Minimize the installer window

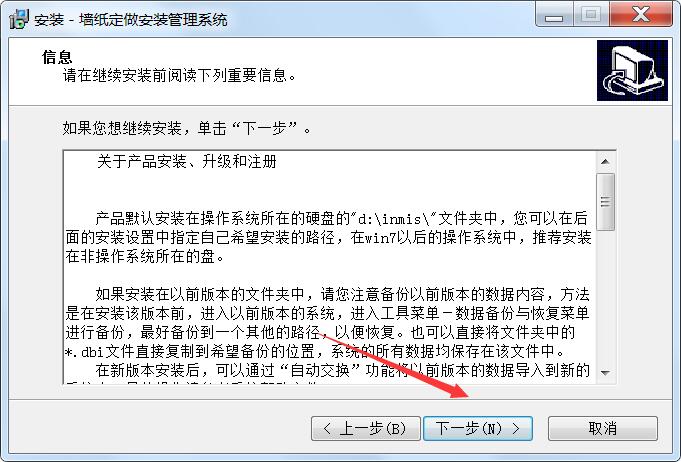[x=554, y=16]
